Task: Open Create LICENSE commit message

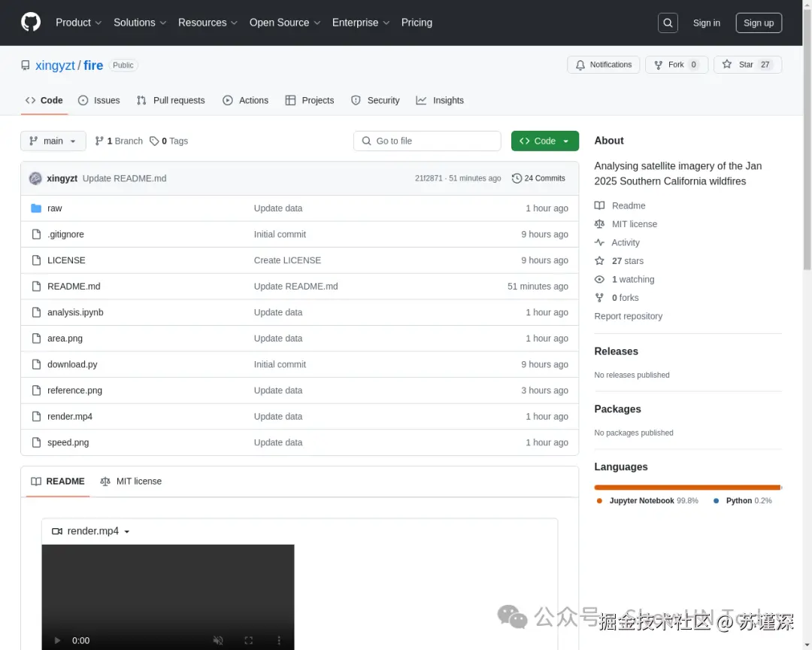Action: 287,260
